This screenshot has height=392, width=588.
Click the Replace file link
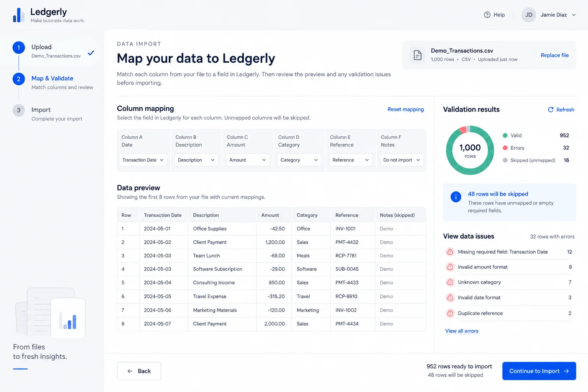click(x=554, y=55)
